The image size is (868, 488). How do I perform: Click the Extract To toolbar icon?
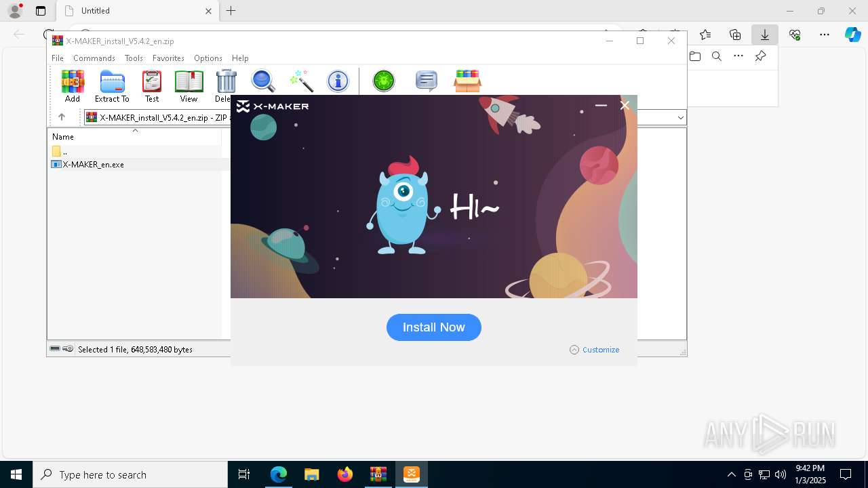click(112, 86)
